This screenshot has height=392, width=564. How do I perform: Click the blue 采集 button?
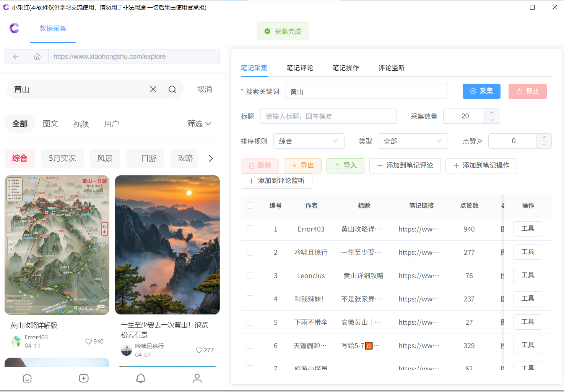[481, 91]
